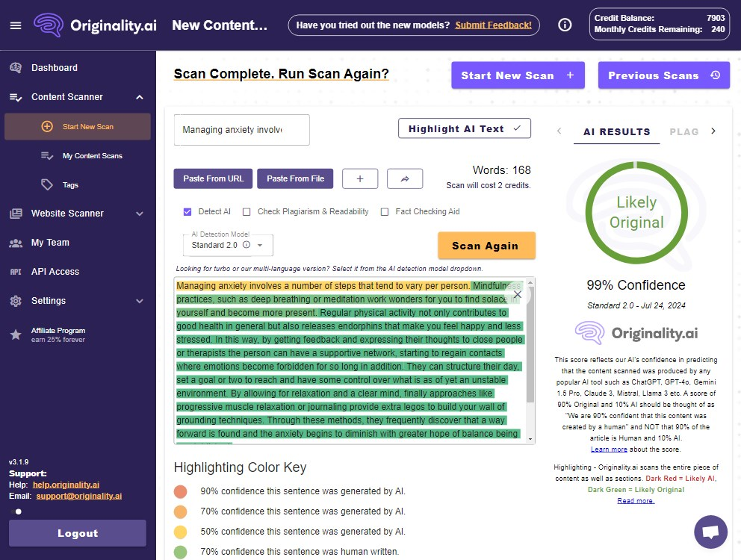Open My Content Scans in sidebar
The width and height of the screenshot is (741, 560).
[x=92, y=156]
